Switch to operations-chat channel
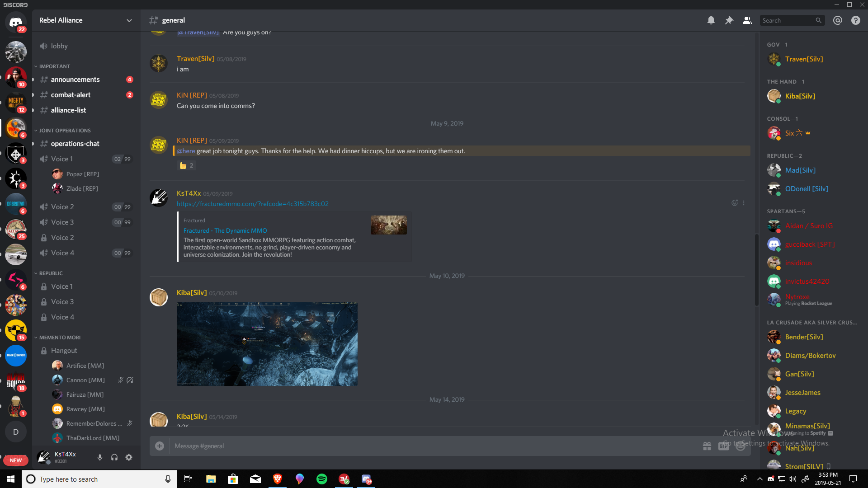This screenshot has width=868, height=488. 75,144
